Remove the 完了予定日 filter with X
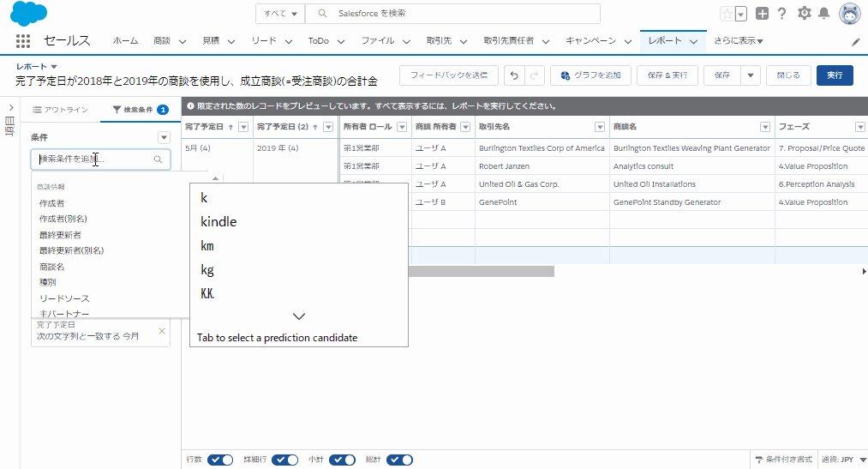The image size is (868, 469). (162, 331)
